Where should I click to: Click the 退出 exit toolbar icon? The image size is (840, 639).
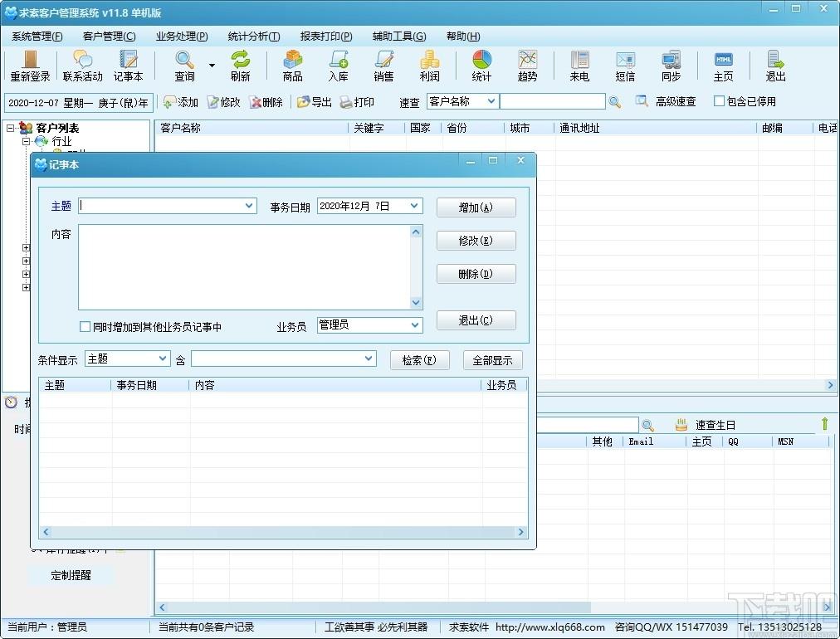point(775,66)
